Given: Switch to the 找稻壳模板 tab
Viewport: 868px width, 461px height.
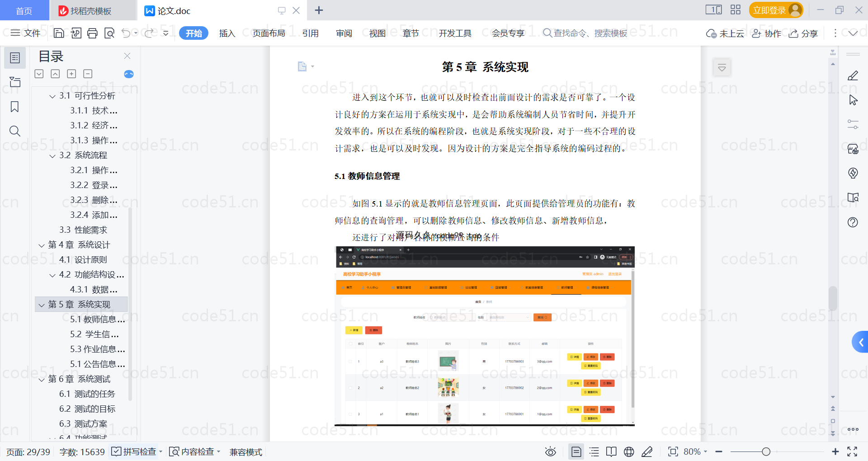Looking at the screenshot, I should pos(91,11).
